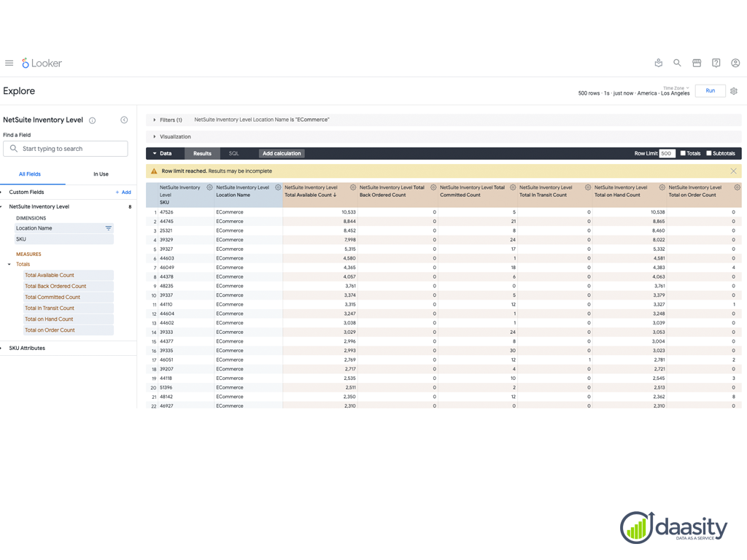Select Total Back Ordered Count measure
747x560 pixels.
tap(69, 286)
